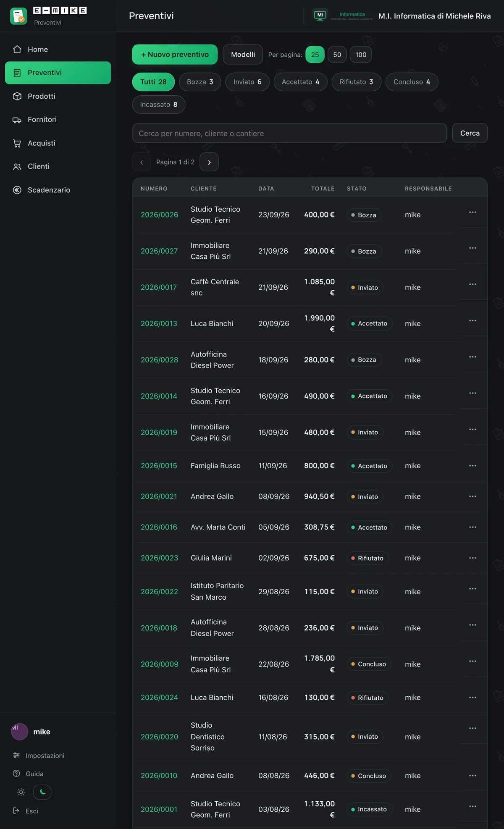This screenshot has width=504, height=829.
Task: Open actions menu for quote 2026/0026
Action: (x=472, y=212)
